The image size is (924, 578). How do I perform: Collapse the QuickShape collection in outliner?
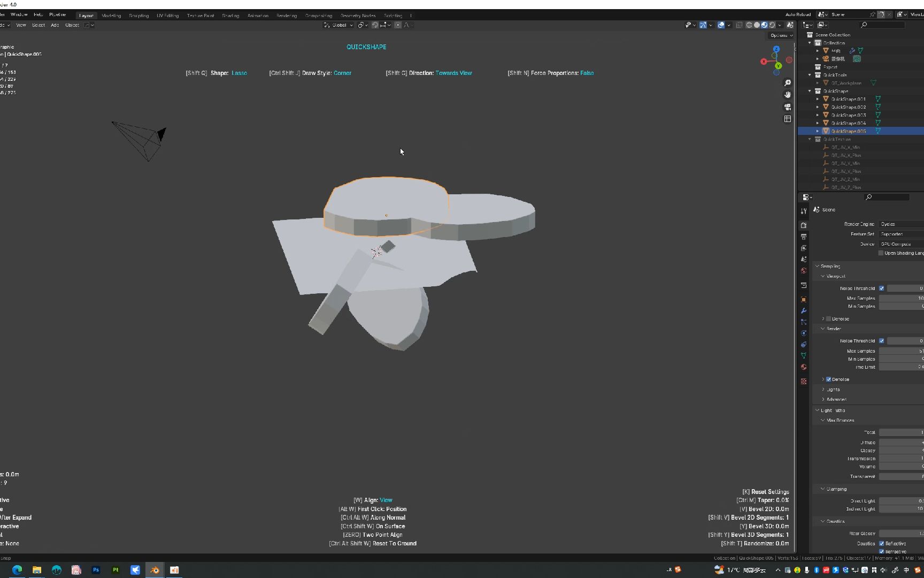810,91
